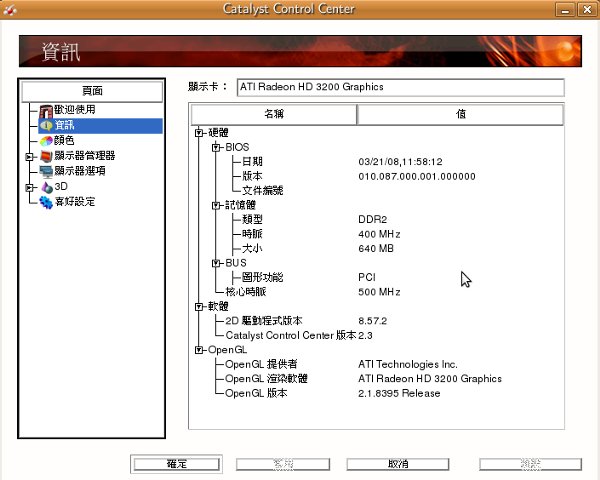Click the 取消 cancel button
The image size is (600, 480).
(x=398, y=464)
